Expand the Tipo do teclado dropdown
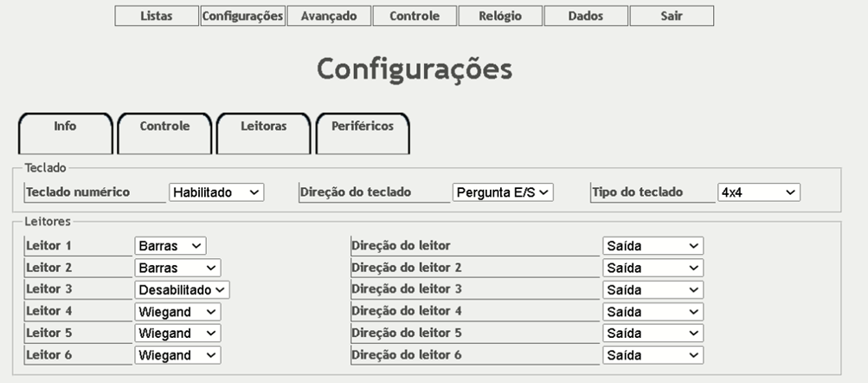 tap(759, 192)
